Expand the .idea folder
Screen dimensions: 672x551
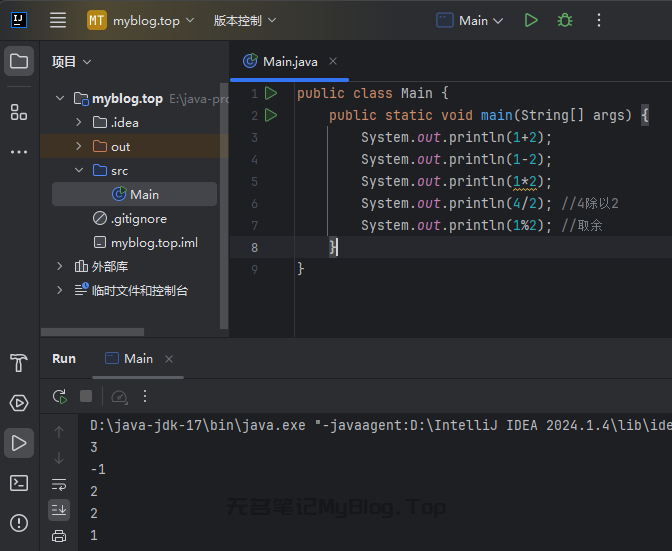(x=79, y=123)
